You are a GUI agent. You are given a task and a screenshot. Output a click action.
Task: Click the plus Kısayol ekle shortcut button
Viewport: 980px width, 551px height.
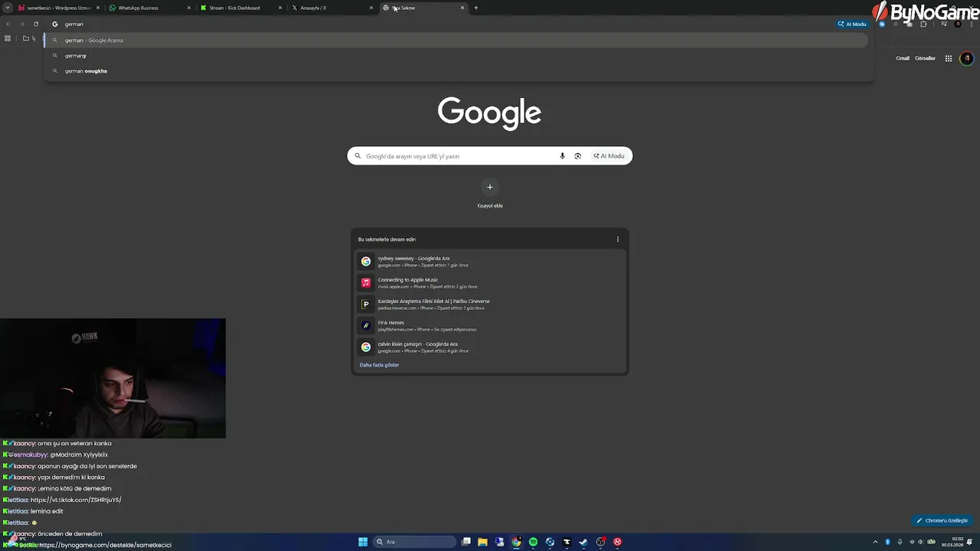click(x=490, y=187)
